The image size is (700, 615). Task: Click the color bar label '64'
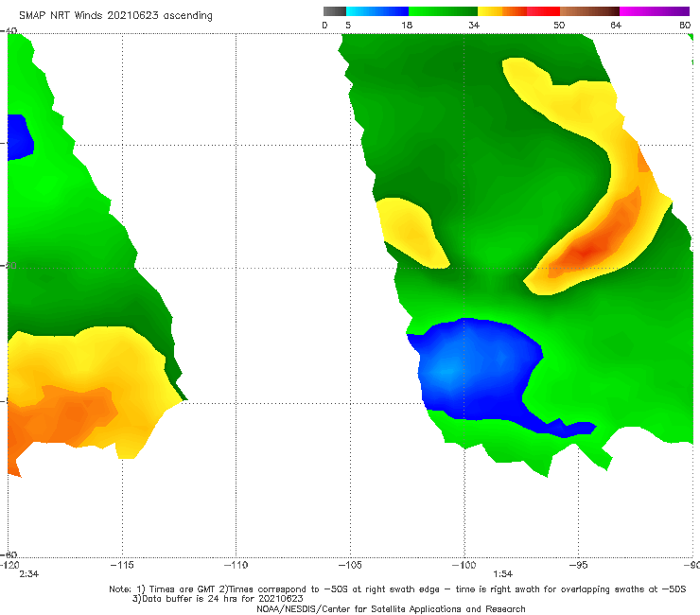(x=616, y=25)
